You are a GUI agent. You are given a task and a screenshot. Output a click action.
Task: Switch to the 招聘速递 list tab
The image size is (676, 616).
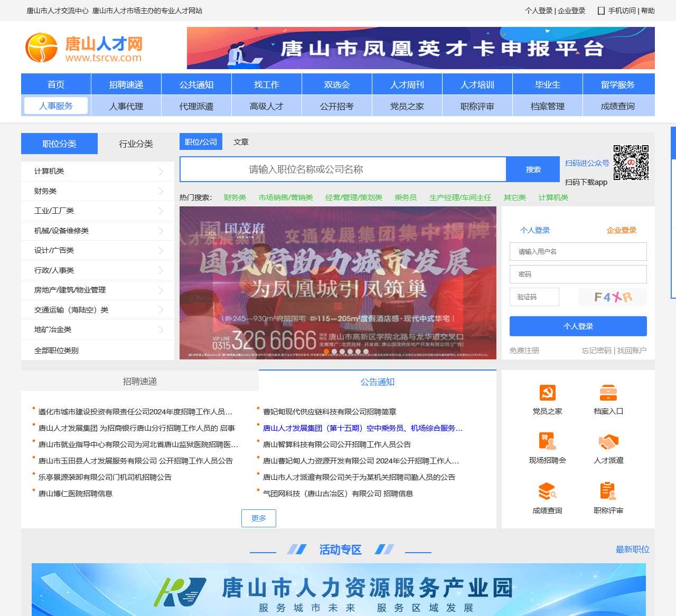140,381
